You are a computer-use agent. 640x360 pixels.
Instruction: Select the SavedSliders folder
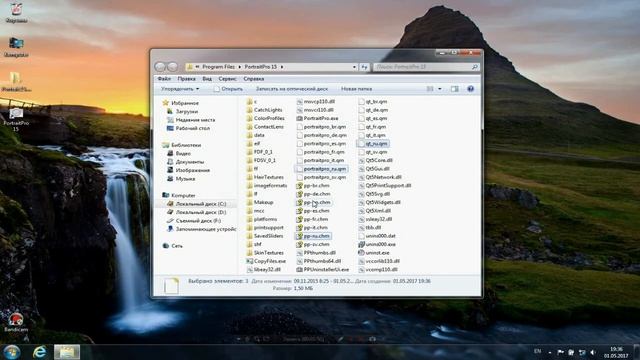tap(265, 236)
